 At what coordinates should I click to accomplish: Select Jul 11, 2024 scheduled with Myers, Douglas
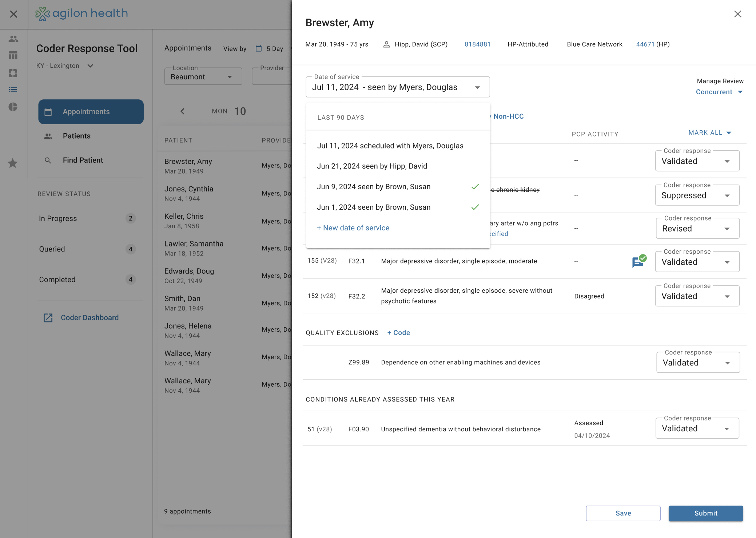click(x=398, y=146)
